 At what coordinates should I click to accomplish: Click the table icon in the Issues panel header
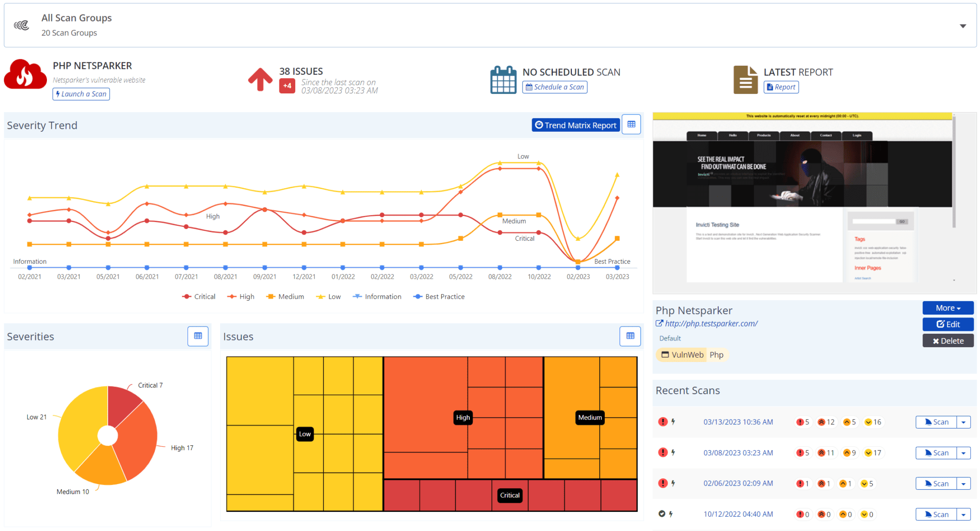[630, 336]
